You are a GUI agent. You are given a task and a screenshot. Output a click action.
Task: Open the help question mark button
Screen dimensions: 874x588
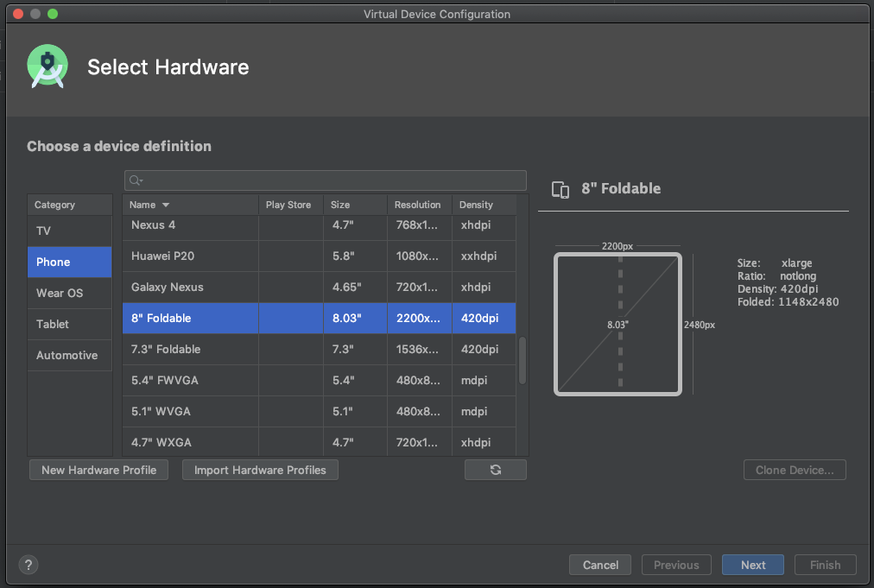28,565
